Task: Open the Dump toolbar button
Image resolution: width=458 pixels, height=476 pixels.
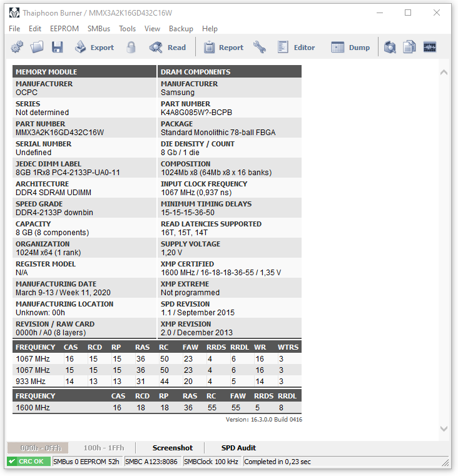Action: (x=350, y=48)
